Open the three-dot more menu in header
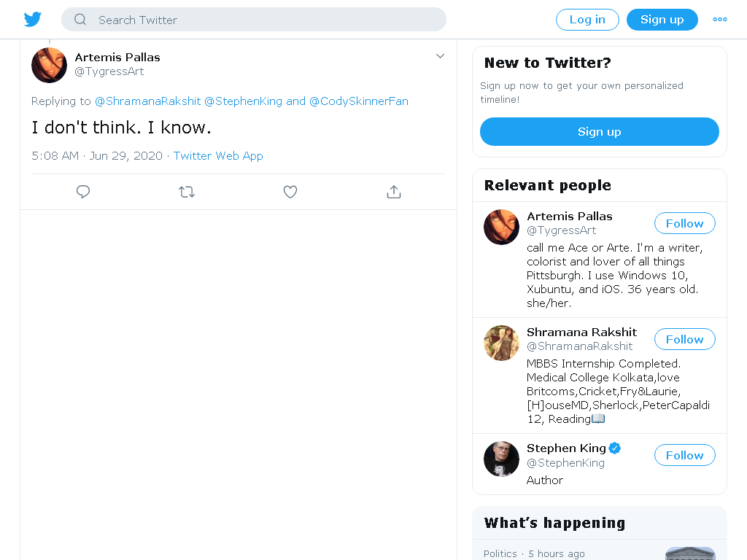This screenshot has height=560, width=747. tap(719, 20)
